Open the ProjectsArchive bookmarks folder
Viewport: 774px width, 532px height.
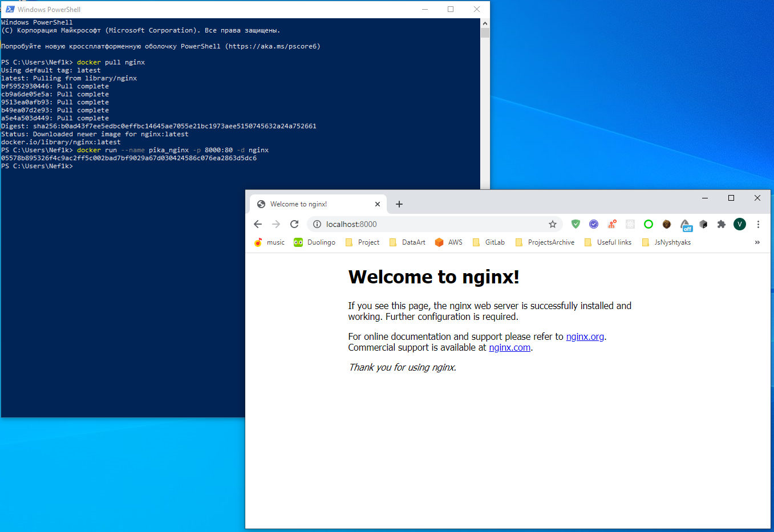545,242
